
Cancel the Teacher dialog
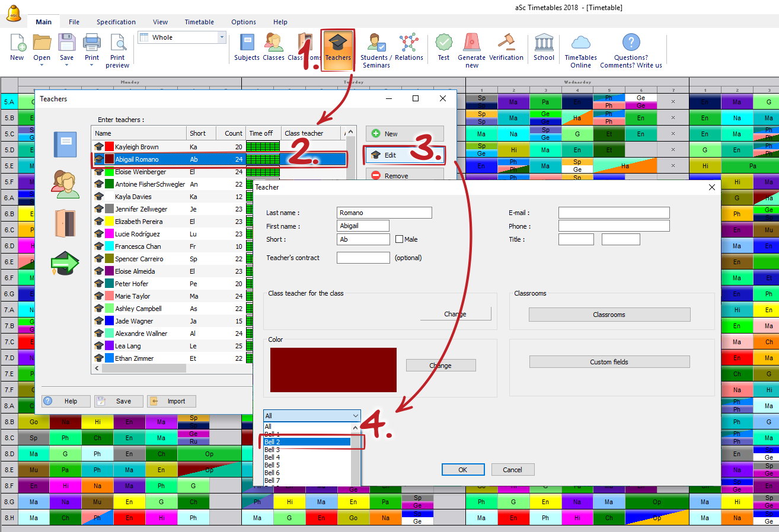[513, 470]
